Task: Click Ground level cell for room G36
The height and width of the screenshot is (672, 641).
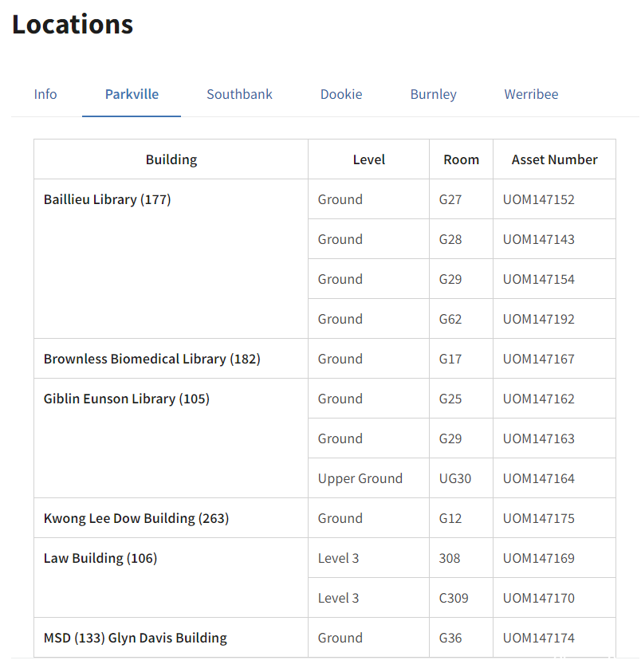Action: [x=369, y=638]
